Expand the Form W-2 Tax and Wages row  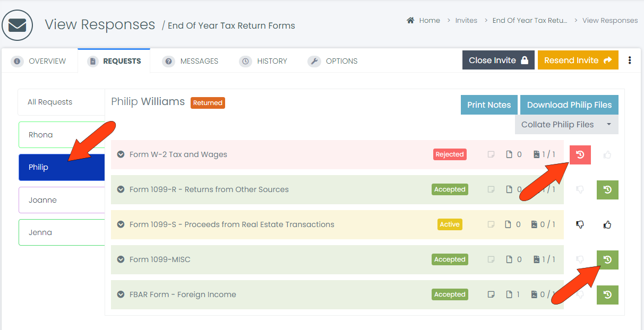[119, 154]
